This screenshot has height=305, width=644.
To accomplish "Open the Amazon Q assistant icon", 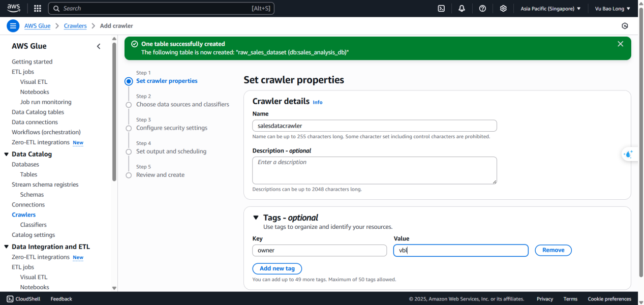I will pyautogui.click(x=629, y=154).
